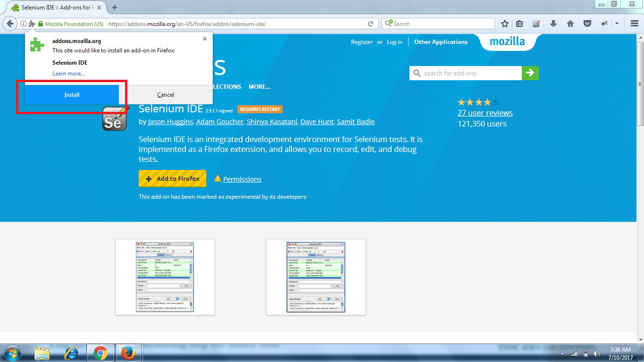Click the green search arrow button
The image size is (644, 362).
[530, 73]
